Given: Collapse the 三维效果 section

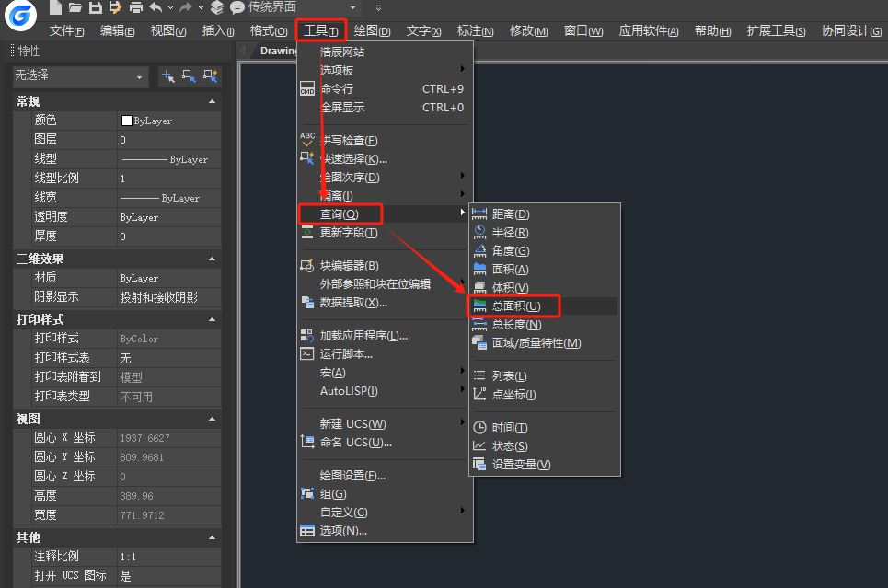Looking at the screenshot, I should click(x=213, y=259).
